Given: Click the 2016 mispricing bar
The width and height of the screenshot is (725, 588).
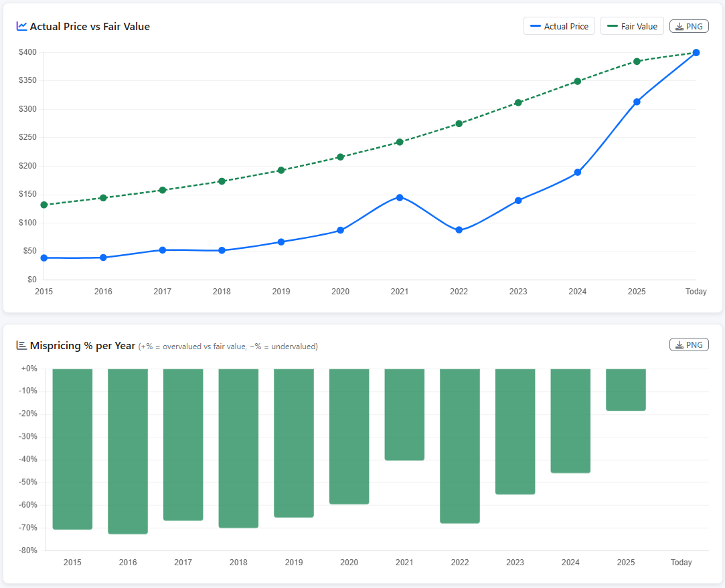Looking at the screenshot, I should point(128,452).
